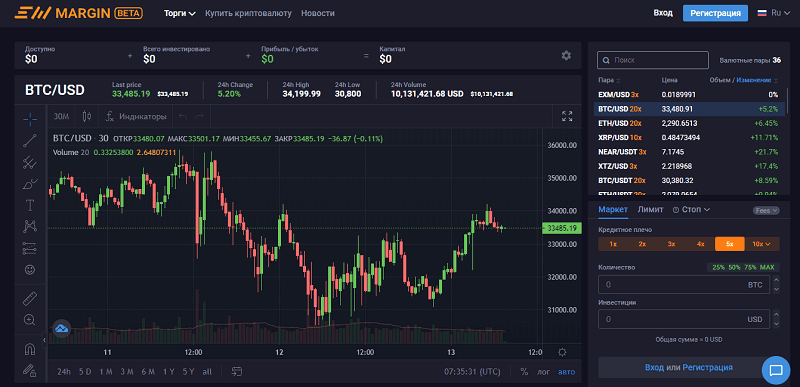The image size is (800, 387).
Task: Click the Инвестиции USD input field
Action: [x=683, y=319]
